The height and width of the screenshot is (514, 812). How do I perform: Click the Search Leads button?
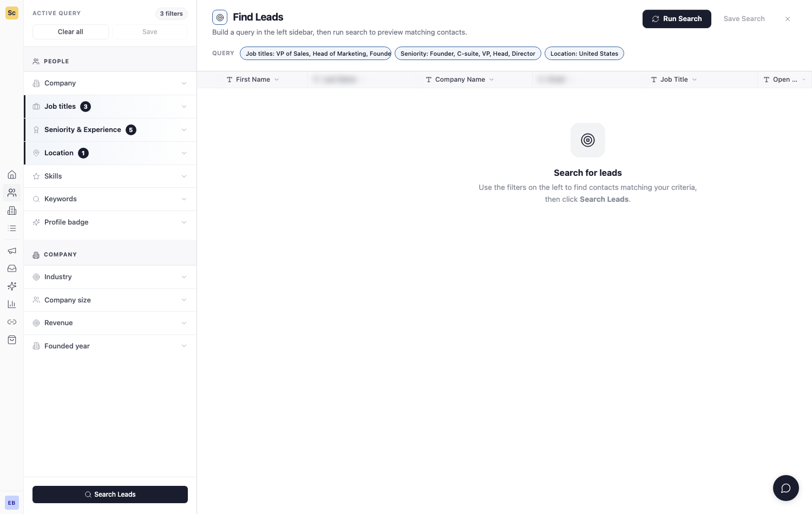(110, 495)
